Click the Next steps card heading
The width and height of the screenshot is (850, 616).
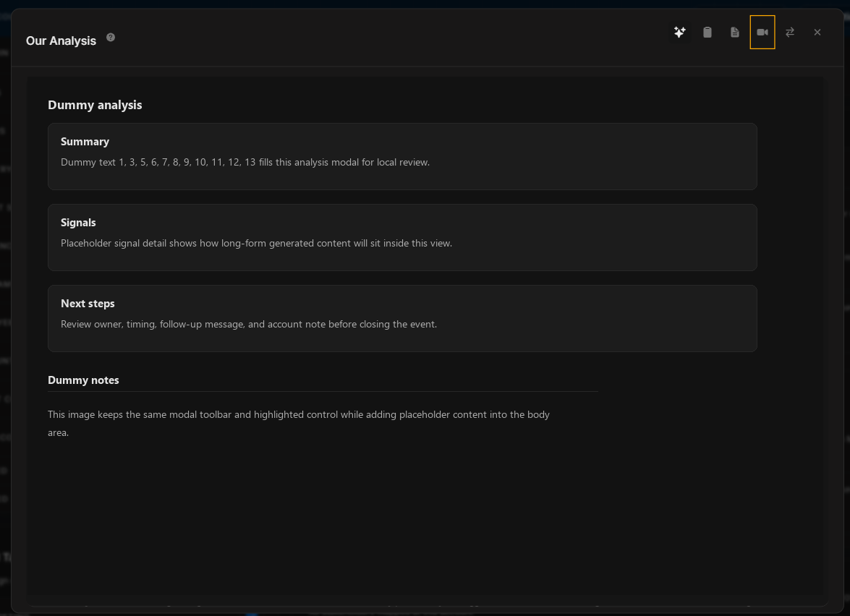[88, 304]
